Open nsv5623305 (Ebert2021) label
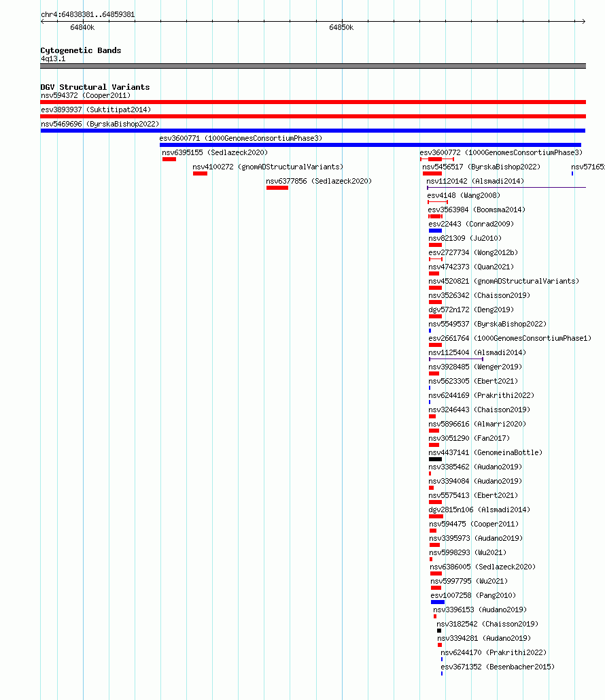Image resolution: width=605 pixels, height=700 pixels. 473,381
